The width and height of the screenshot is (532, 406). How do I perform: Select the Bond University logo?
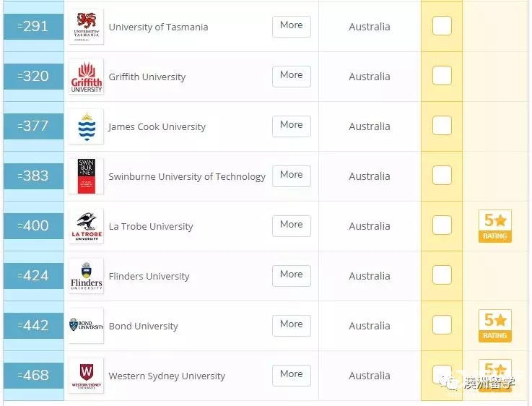(x=86, y=326)
